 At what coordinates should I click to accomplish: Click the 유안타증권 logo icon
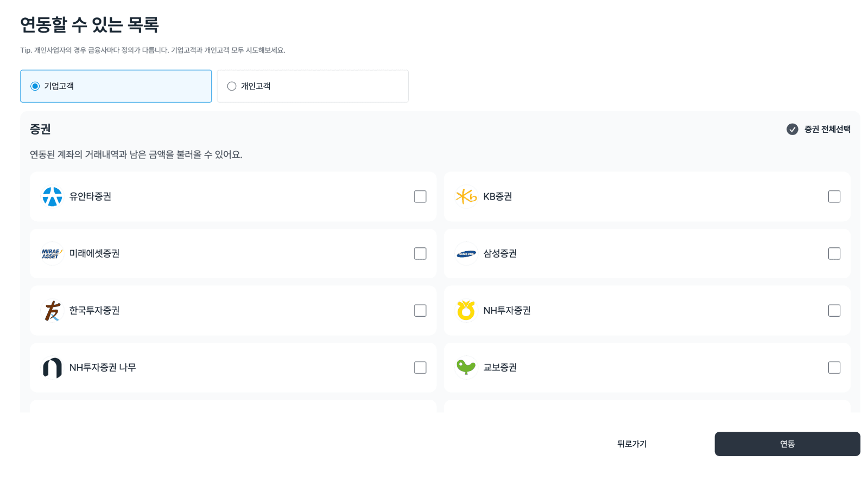coord(52,196)
